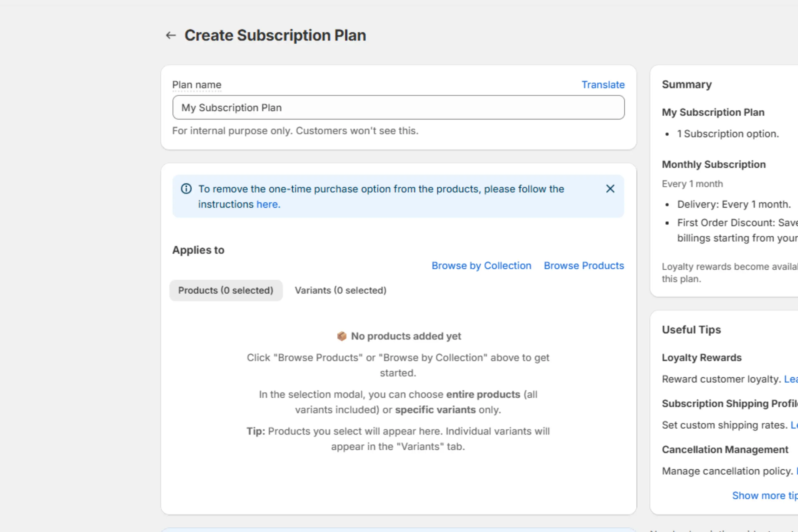
Task: Switch to Products (0 selected) tab
Action: 226,290
